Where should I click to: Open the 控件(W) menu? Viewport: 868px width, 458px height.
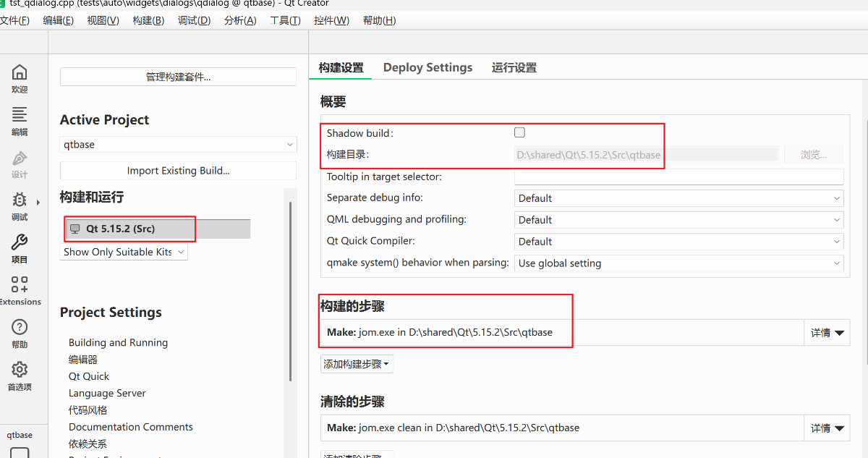331,20
